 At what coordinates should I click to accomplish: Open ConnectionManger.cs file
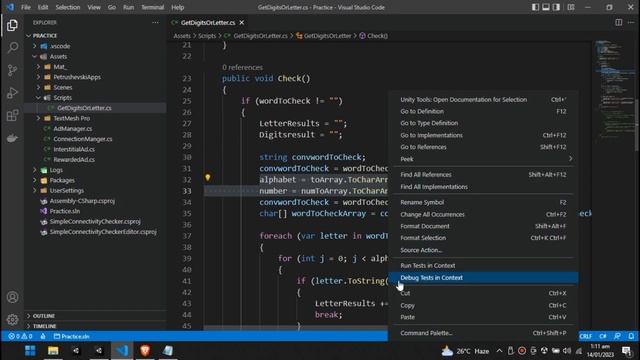(83, 139)
